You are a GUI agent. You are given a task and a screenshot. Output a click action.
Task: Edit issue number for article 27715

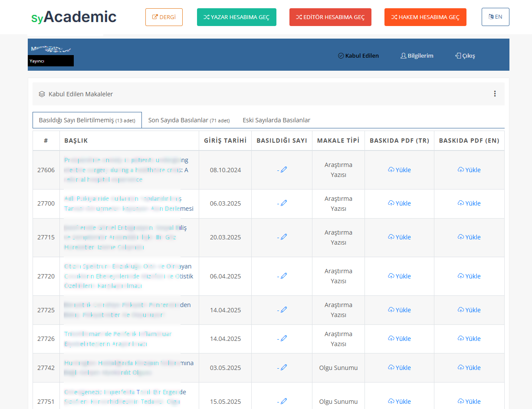(284, 237)
